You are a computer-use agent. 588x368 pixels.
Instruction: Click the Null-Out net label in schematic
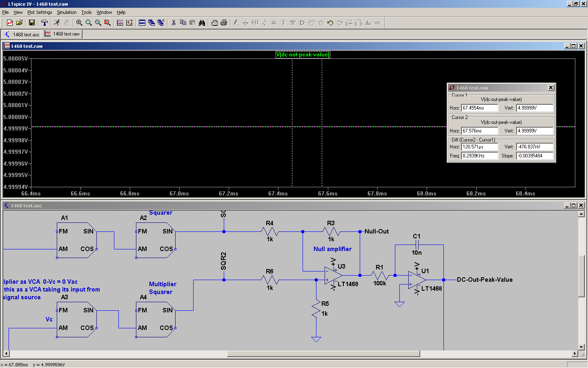coord(376,231)
